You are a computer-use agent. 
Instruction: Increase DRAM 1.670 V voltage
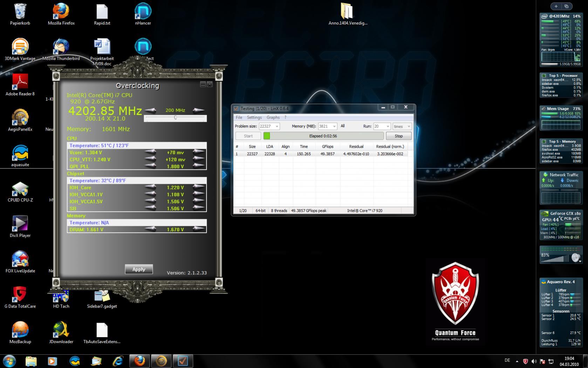pyautogui.click(x=199, y=229)
